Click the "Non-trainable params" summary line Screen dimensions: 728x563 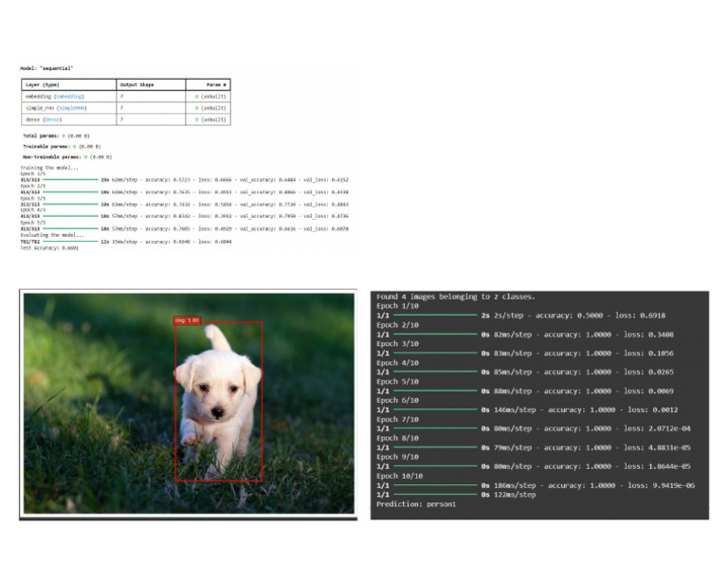click(68, 156)
